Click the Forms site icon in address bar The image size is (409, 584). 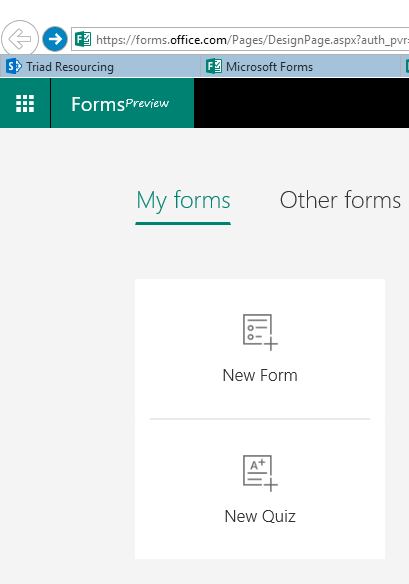83,39
